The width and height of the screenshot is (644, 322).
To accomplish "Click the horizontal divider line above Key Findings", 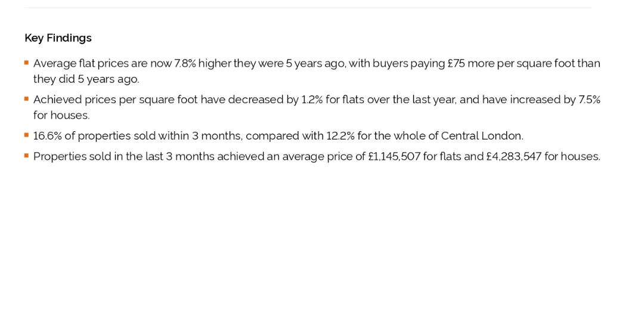I will 308,7.
